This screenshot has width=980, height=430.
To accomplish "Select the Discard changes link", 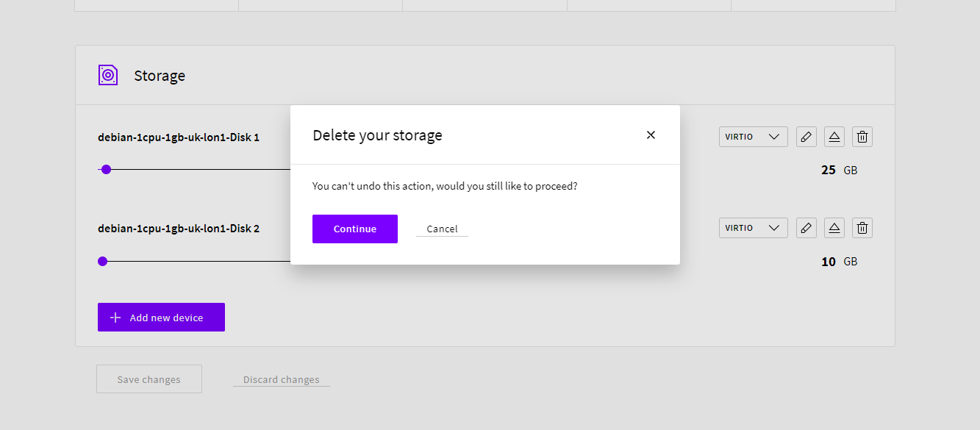I will (x=282, y=380).
